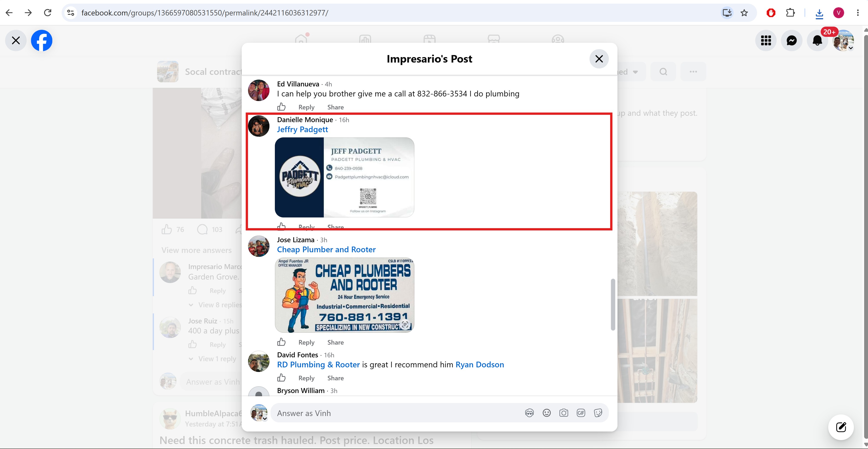Screen dimensions: 868x449
Task: Like Jose Lizama's comment
Action: (281, 342)
